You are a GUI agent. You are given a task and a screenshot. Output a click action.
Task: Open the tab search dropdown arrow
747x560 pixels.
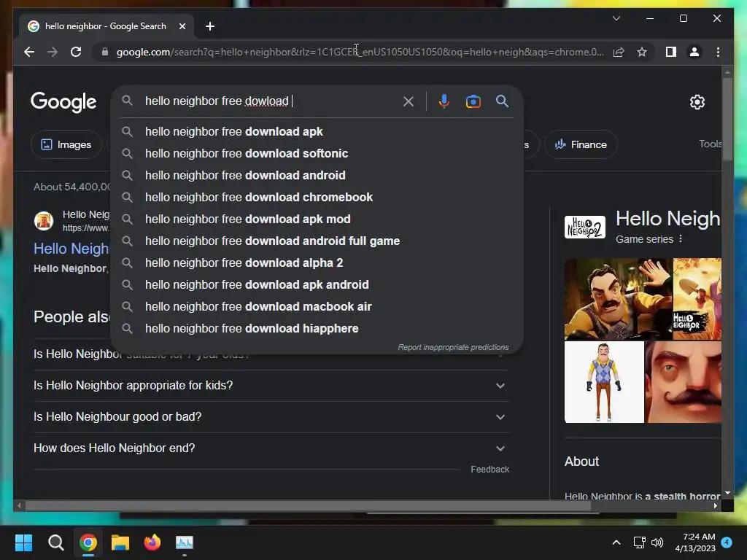[x=616, y=18]
